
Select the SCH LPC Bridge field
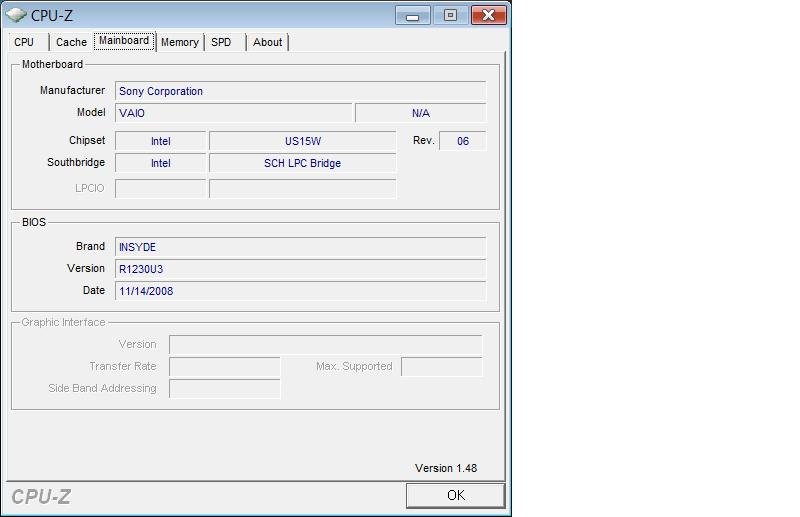303,163
